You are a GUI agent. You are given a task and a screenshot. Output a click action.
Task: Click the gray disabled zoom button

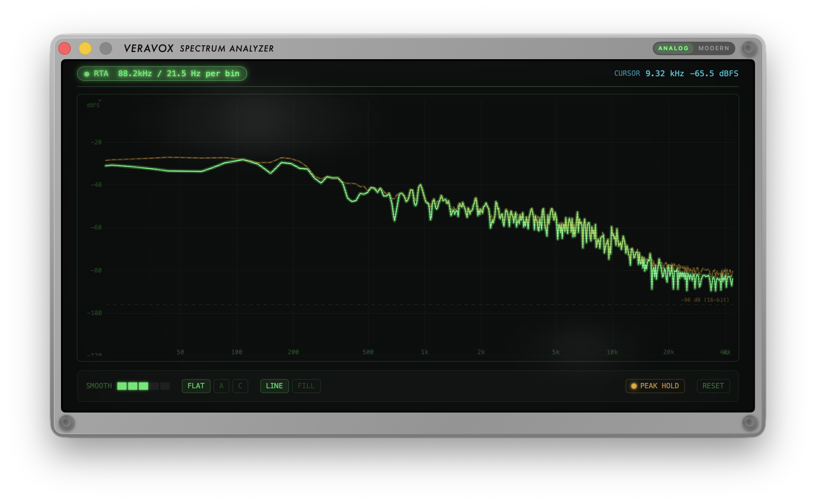(106, 48)
